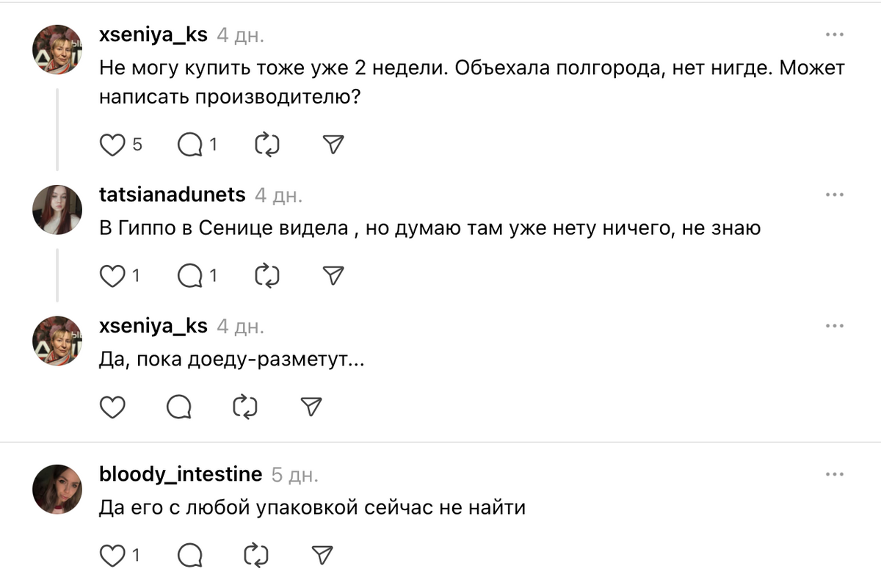Open tatsianadunets username profile link

173,195
